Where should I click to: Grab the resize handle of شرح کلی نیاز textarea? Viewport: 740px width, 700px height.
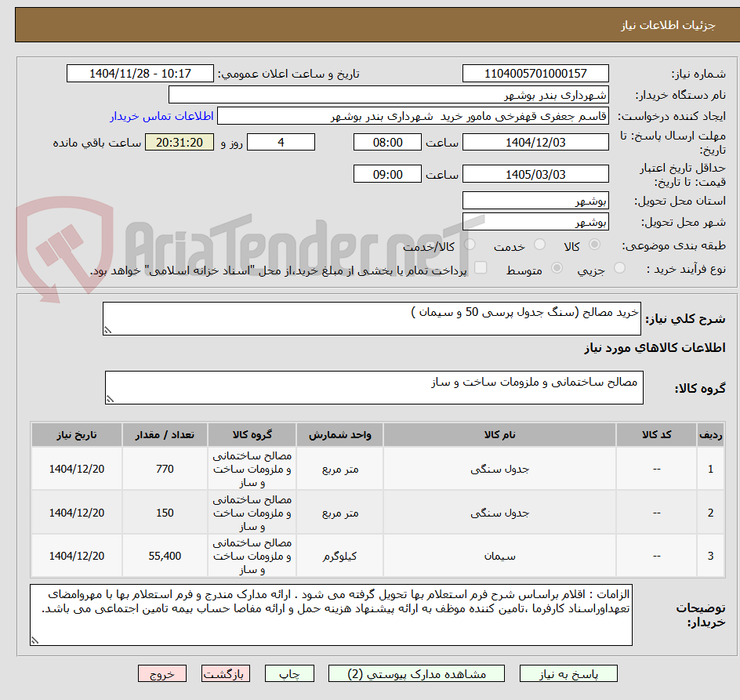[x=107, y=331]
